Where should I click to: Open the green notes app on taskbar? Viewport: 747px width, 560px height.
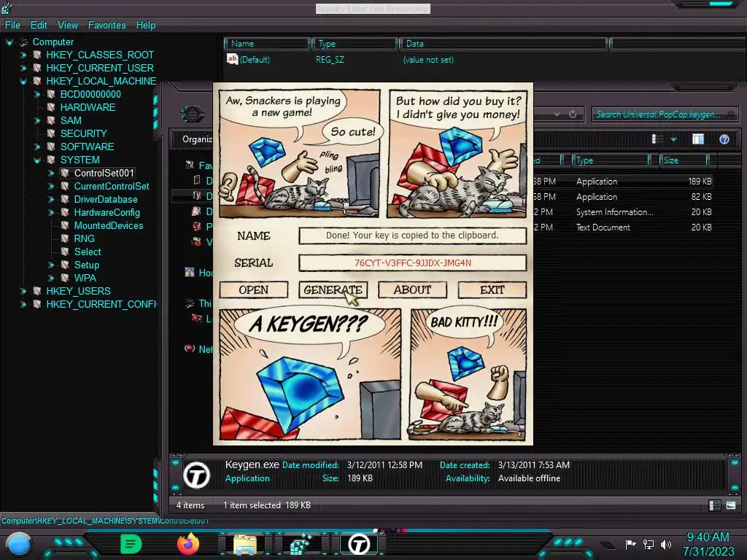coord(131,544)
